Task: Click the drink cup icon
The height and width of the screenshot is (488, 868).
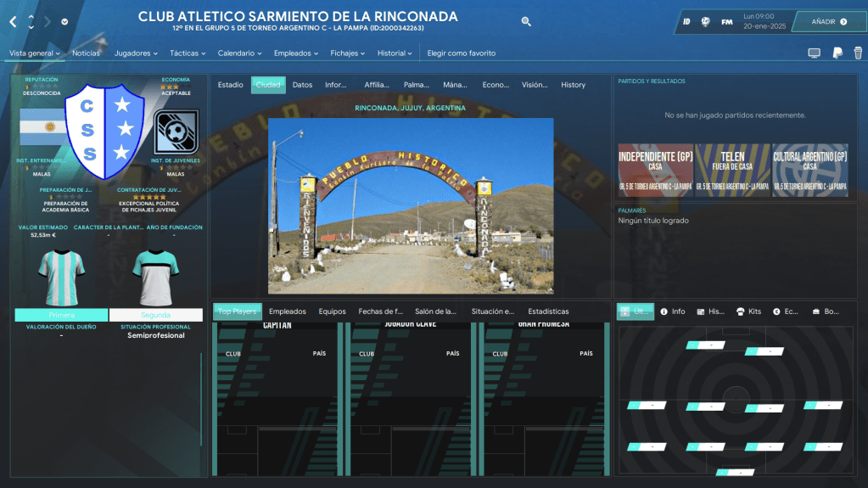Action: (857, 53)
